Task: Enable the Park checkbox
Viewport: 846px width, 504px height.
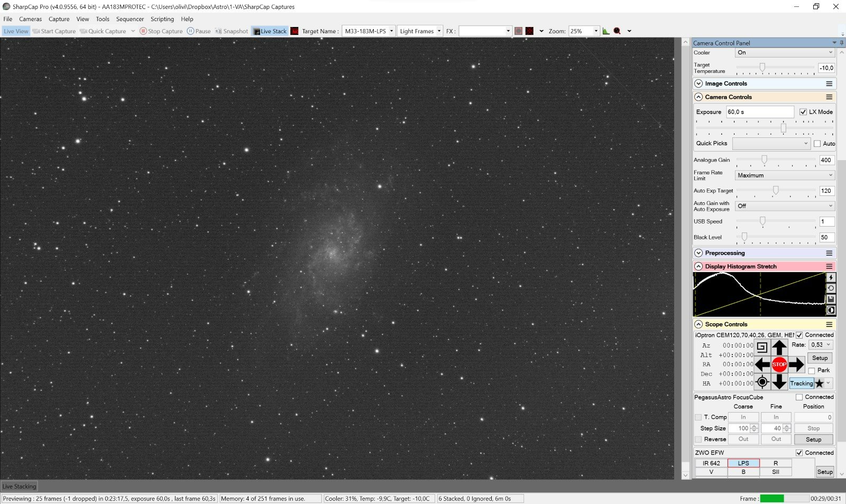Action: pos(812,371)
